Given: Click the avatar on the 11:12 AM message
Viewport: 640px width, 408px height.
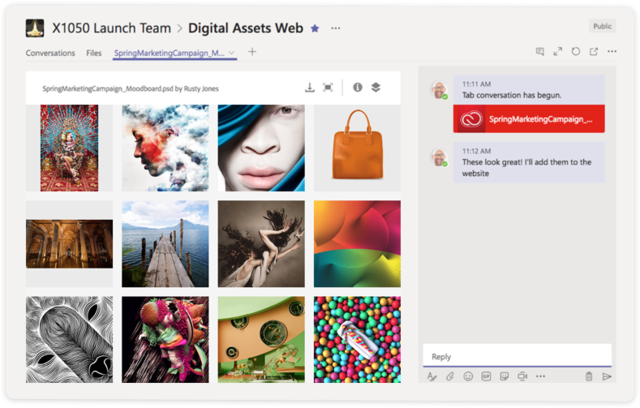Looking at the screenshot, I should point(439,157).
